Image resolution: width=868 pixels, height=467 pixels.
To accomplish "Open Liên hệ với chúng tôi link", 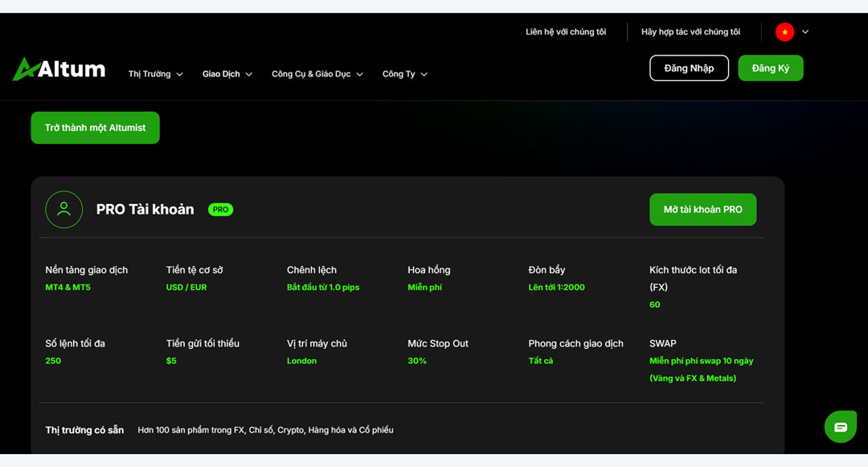I will tap(566, 32).
